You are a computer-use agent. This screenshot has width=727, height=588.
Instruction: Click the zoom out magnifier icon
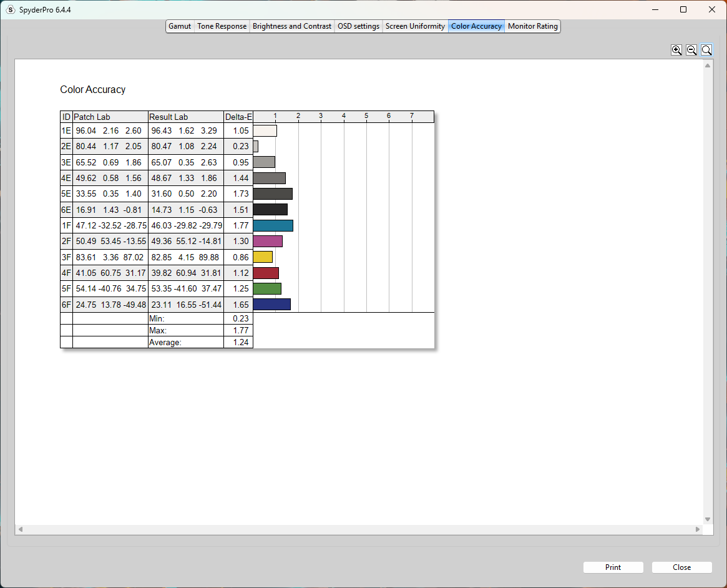(x=691, y=50)
